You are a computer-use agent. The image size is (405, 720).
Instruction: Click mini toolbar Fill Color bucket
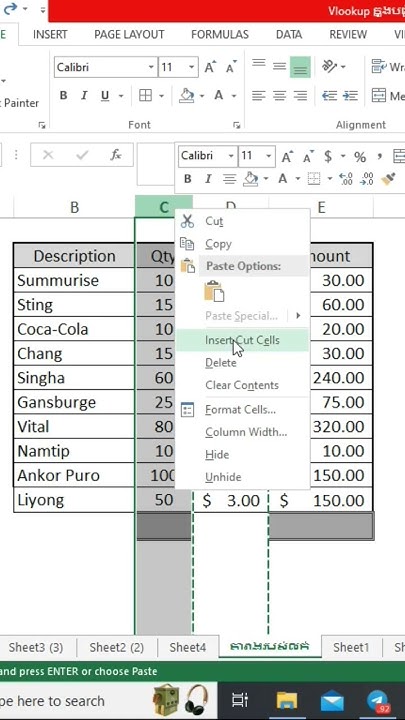click(x=250, y=179)
